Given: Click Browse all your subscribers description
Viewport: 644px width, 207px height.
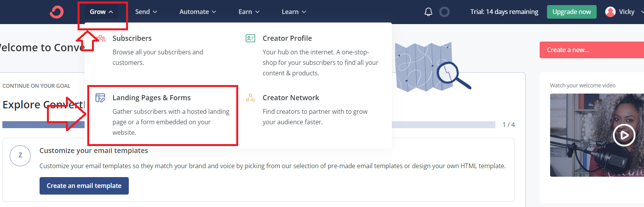Looking at the screenshot, I should pos(158,57).
